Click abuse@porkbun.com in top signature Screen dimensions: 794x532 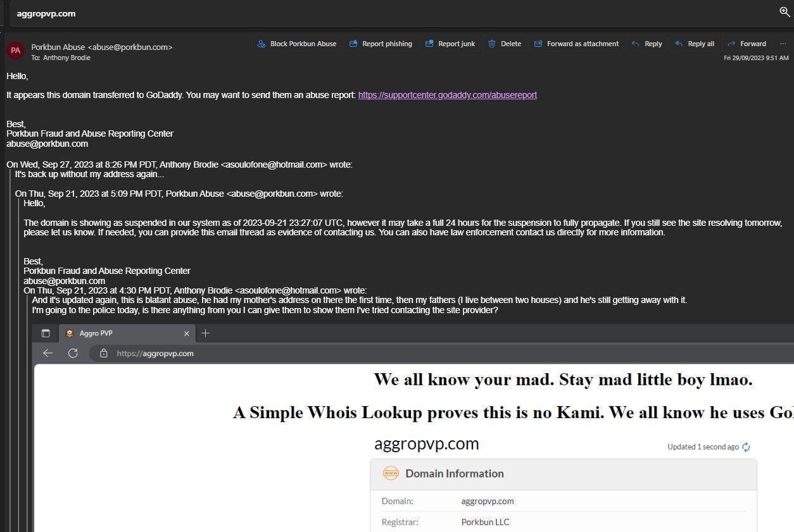click(47, 144)
